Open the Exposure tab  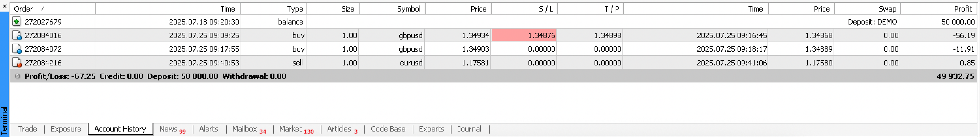[x=66, y=129]
